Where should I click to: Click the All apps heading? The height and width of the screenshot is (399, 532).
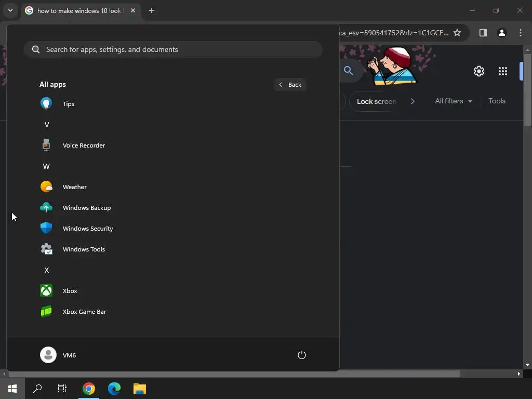click(52, 85)
